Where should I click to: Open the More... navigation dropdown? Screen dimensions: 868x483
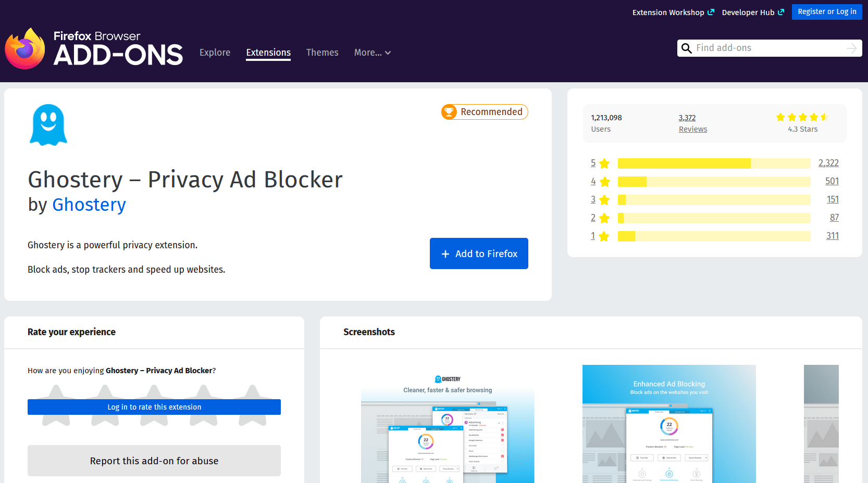[x=372, y=53]
